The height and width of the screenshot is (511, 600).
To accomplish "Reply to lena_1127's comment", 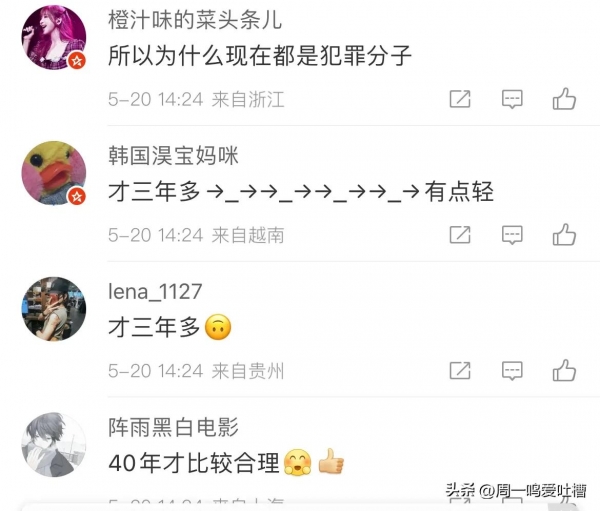I will click(512, 371).
